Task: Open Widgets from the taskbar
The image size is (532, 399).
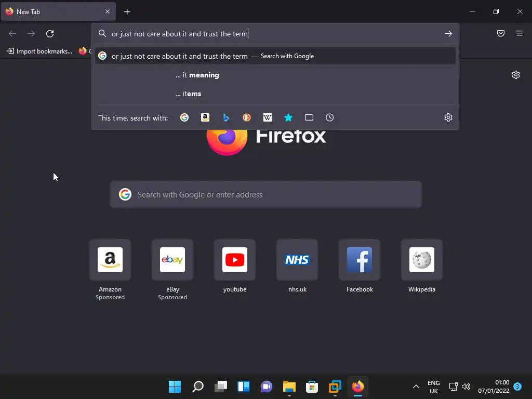Action: tap(244, 387)
